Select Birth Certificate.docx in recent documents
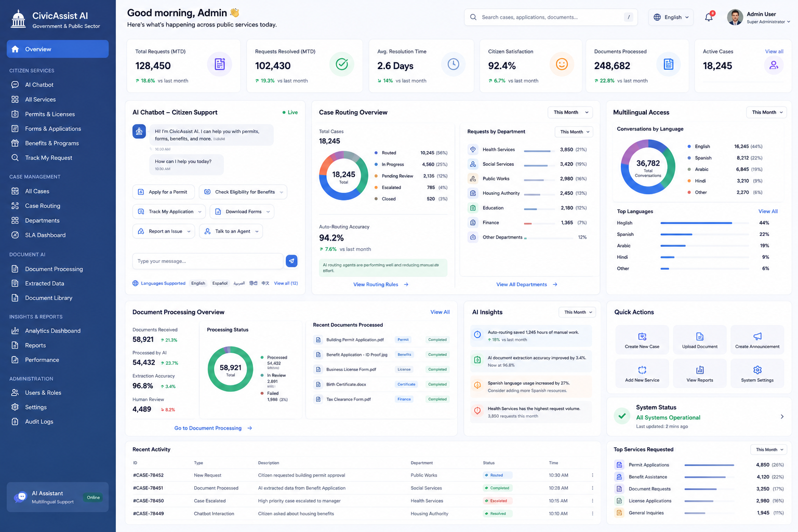This screenshot has width=798, height=532. click(x=346, y=384)
